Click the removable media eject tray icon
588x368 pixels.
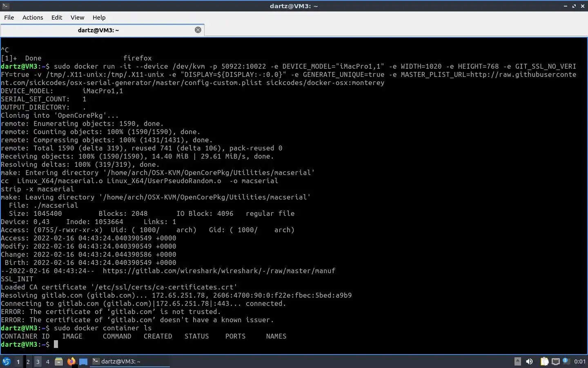tap(517, 361)
